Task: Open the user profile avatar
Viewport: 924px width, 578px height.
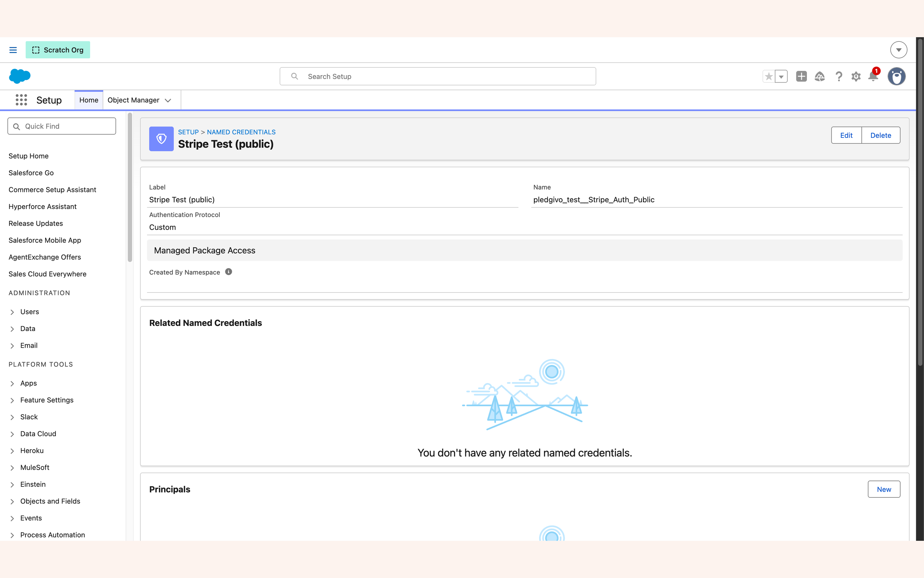Action: pos(896,76)
